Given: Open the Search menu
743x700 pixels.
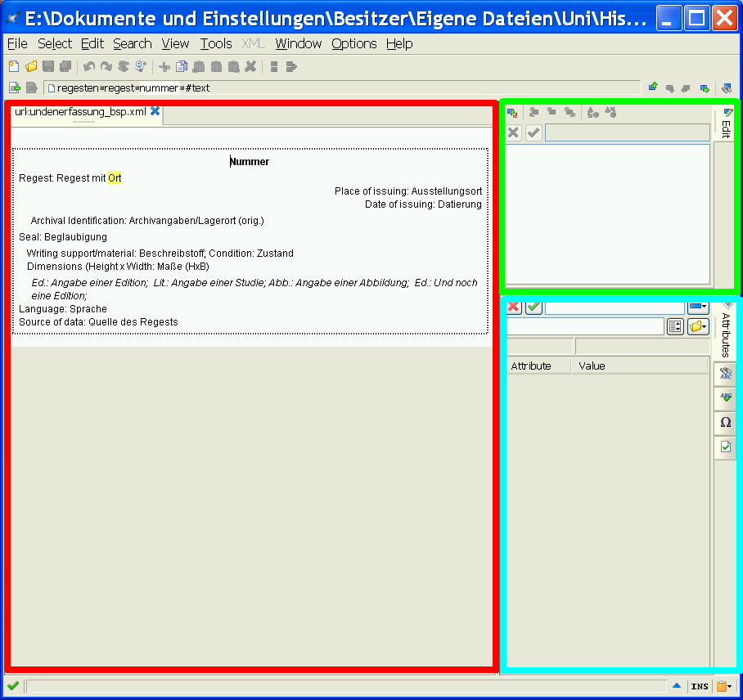Looking at the screenshot, I should coord(133,44).
